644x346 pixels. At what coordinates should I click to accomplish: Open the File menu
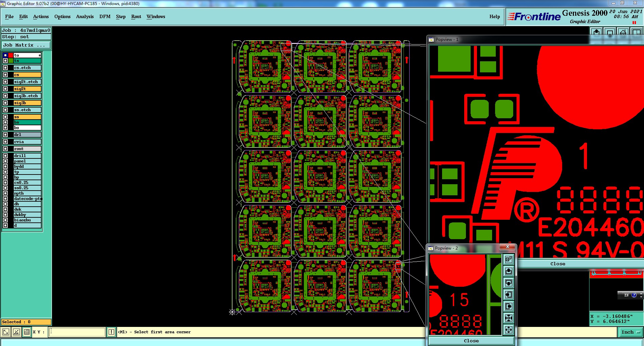pyautogui.click(x=9, y=16)
